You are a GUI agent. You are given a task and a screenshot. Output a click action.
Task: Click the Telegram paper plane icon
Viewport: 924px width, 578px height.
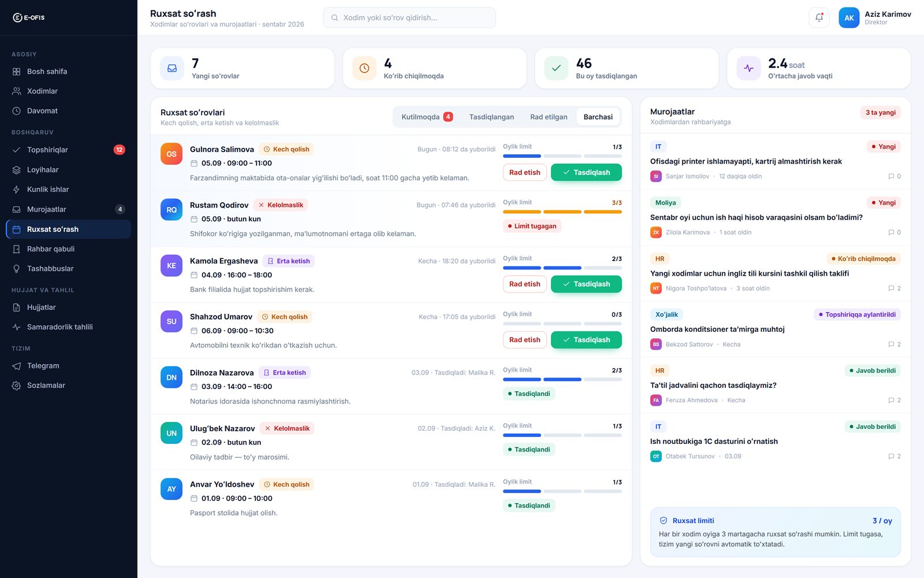pos(16,366)
